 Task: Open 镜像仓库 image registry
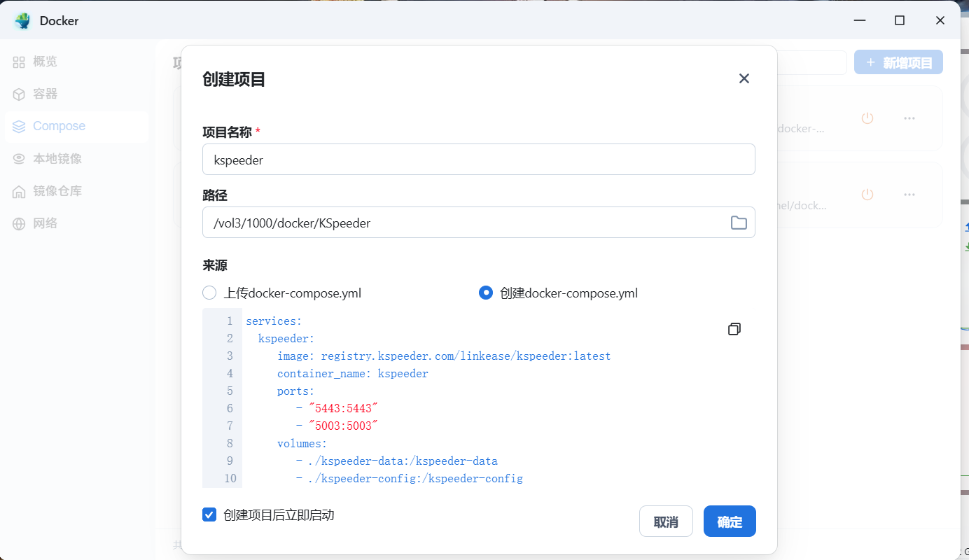[47, 190]
